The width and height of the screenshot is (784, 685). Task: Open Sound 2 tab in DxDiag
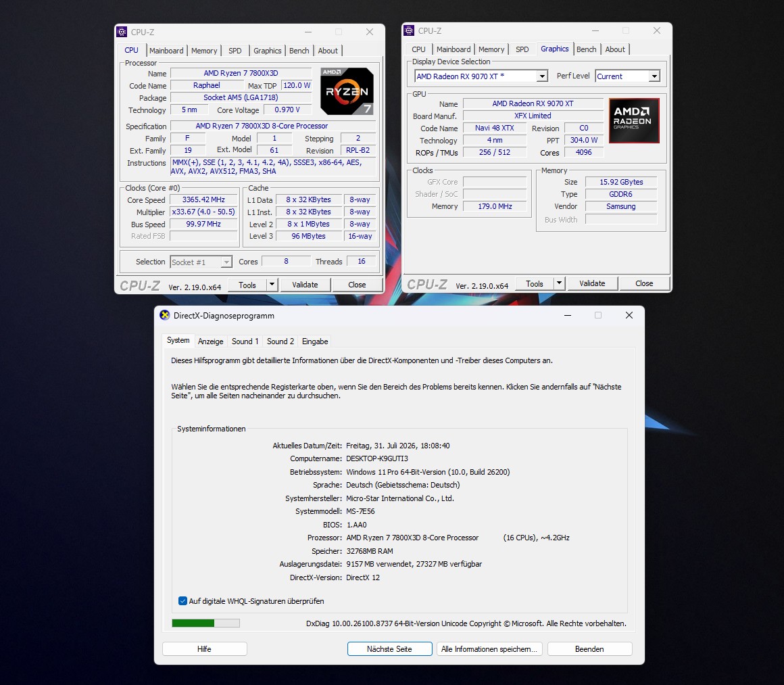[280, 341]
